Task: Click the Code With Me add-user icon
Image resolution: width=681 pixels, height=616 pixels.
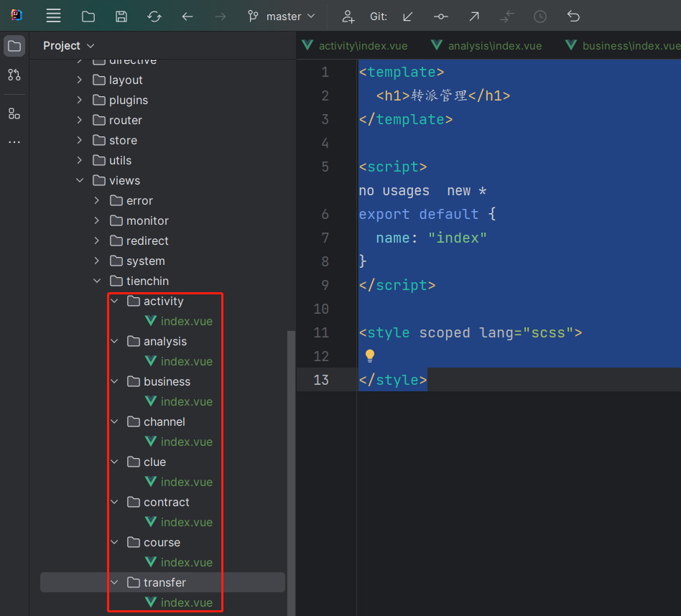Action: point(348,17)
